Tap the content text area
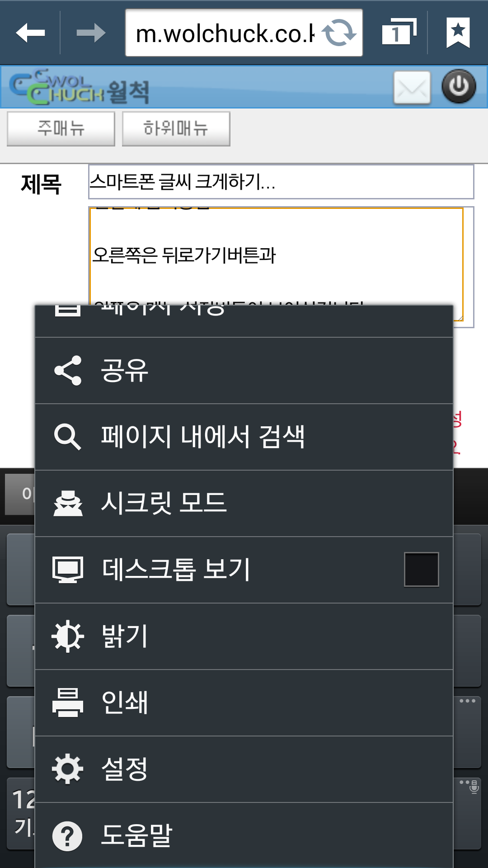The width and height of the screenshot is (488, 868). tap(277, 255)
